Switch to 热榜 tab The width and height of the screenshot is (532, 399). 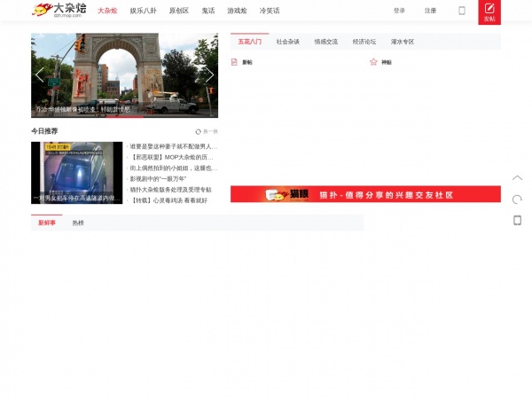point(78,223)
